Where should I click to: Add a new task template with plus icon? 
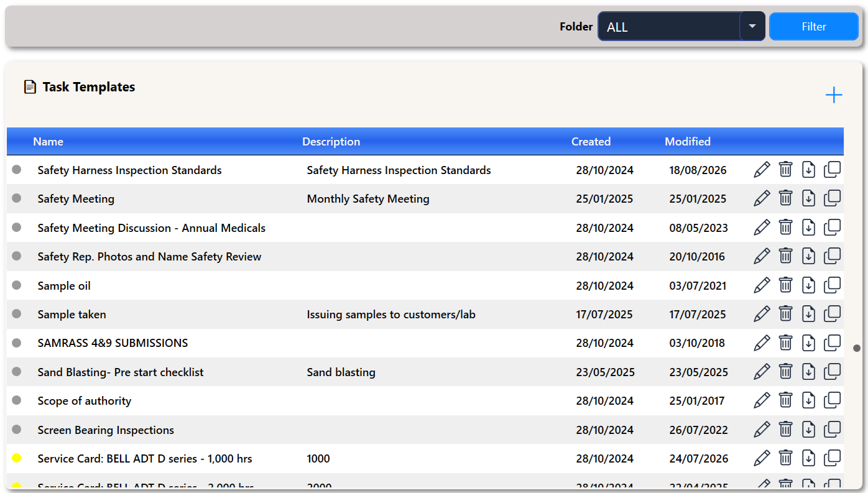833,95
